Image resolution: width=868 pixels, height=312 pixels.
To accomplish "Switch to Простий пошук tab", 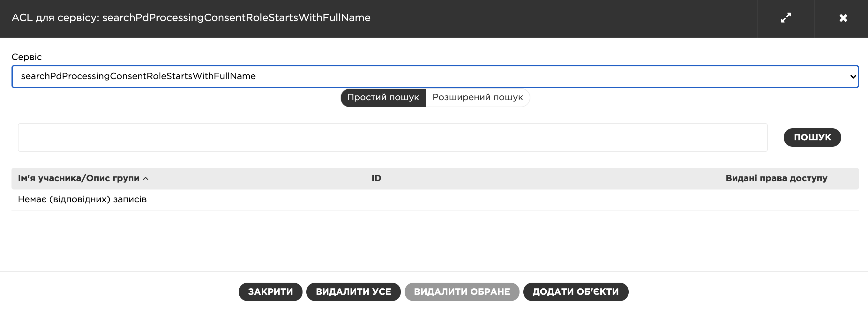I will (x=383, y=97).
